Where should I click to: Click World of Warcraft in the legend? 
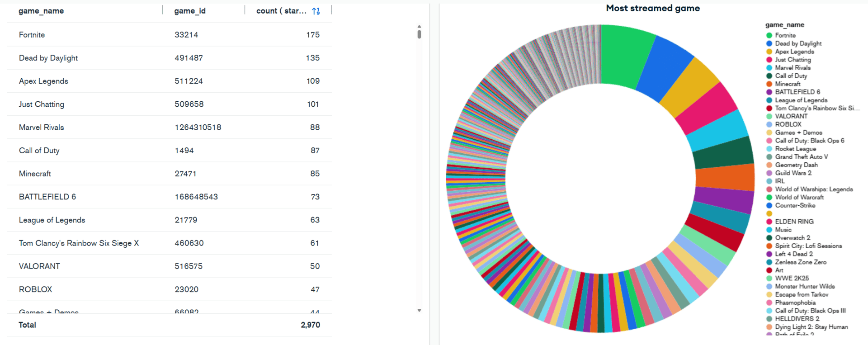(x=799, y=197)
